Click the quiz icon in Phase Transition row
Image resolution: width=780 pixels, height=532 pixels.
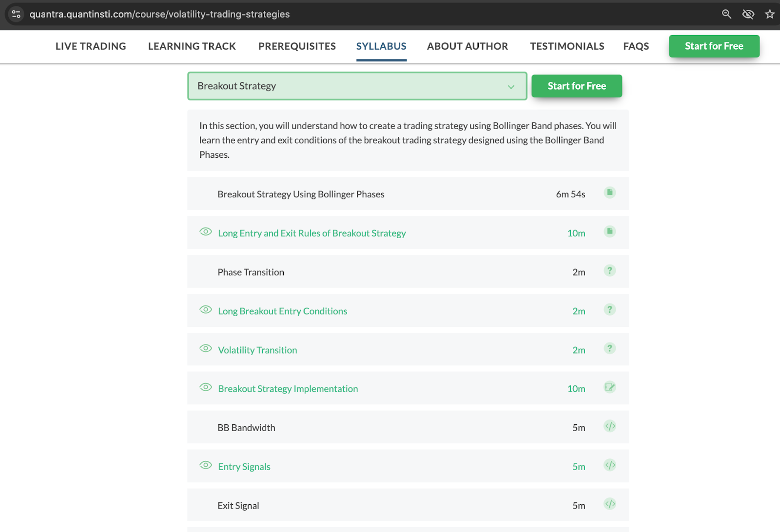pyautogui.click(x=609, y=270)
